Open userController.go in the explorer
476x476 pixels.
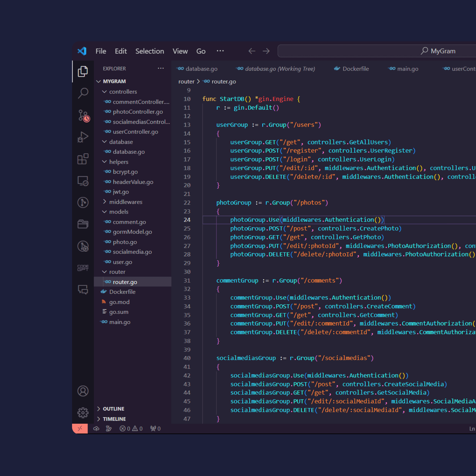(x=135, y=132)
